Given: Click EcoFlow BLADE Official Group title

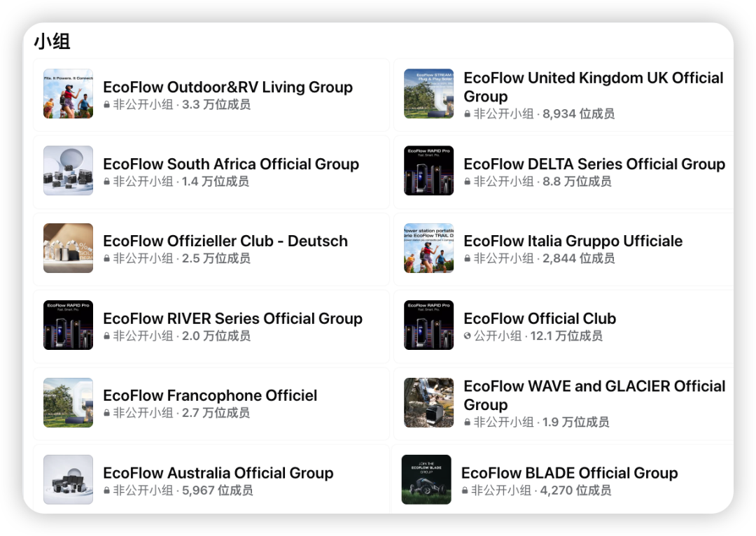Looking at the screenshot, I should pyautogui.click(x=569, y=473).
